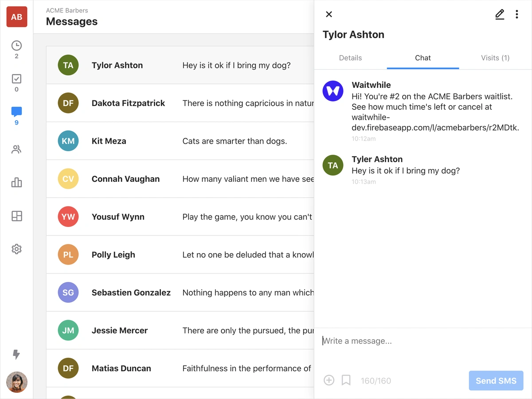Viewport: 532px width, 399px height.
Task: Click the SG avatar for Sebastien Gonzalez
Action: pos(68,293)
